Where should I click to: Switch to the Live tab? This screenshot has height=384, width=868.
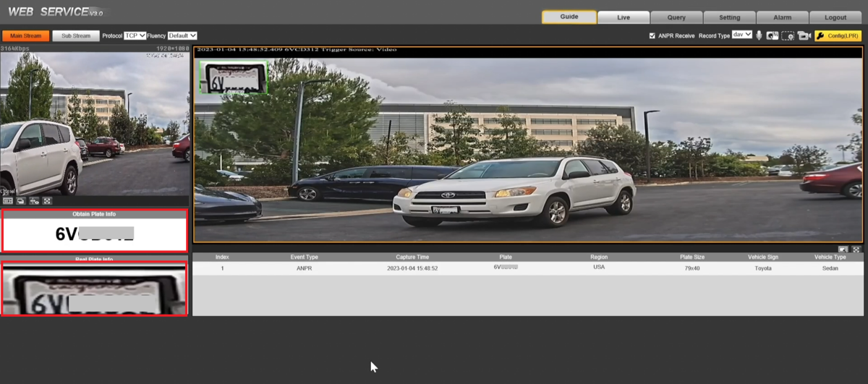click(x=623, y=17)
